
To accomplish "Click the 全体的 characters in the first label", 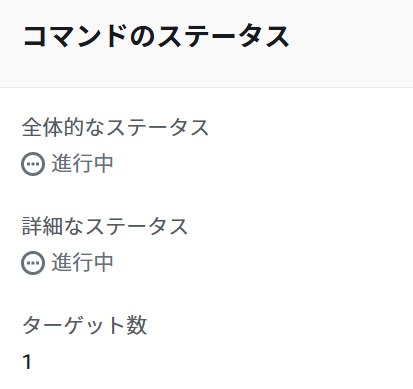I will click(x=53, y=127).
